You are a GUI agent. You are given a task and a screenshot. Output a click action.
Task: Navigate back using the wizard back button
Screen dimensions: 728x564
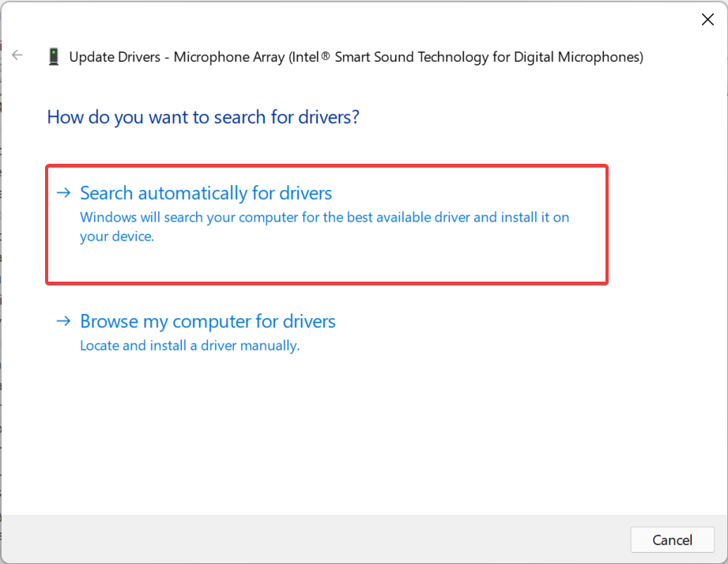(x=17, y=55)
